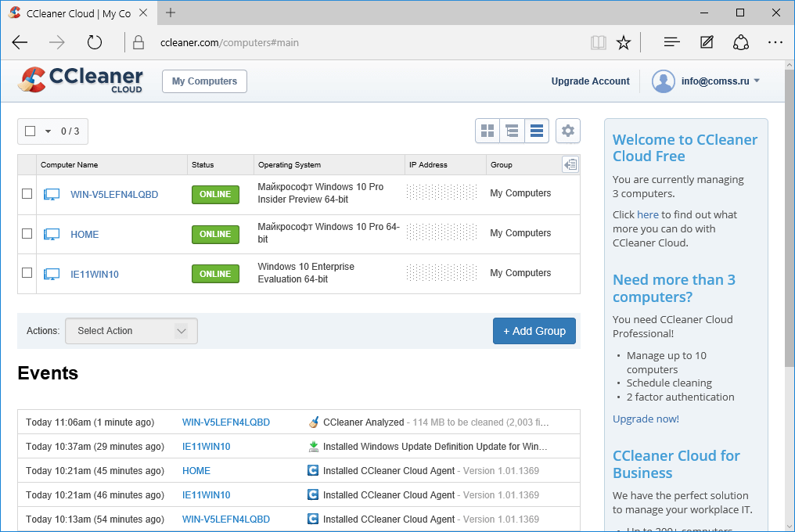Click the favorites star in the browser toolbar
Viewport: 795px width, 532px height.
(624, 42)
